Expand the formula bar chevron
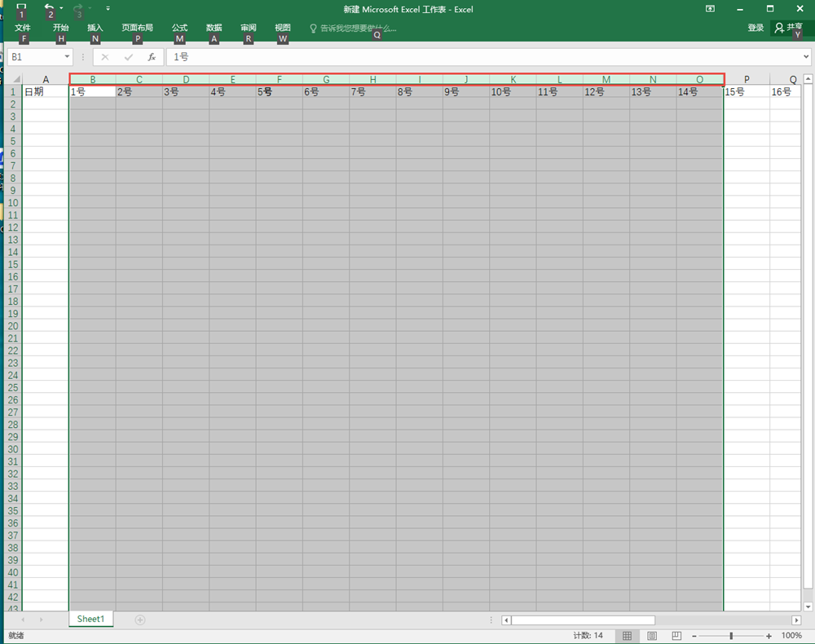The height and width of the screenshot is (644, 815). (806, 57)
